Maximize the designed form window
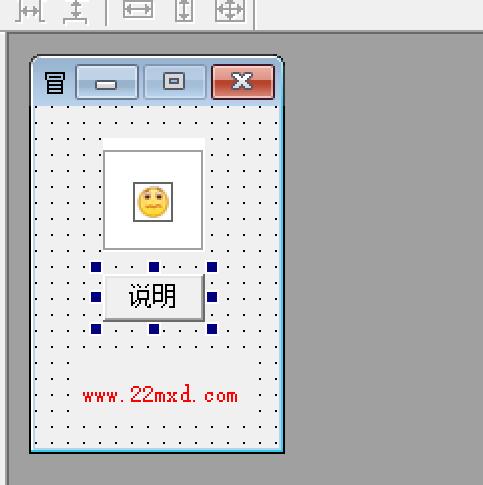 175,82
